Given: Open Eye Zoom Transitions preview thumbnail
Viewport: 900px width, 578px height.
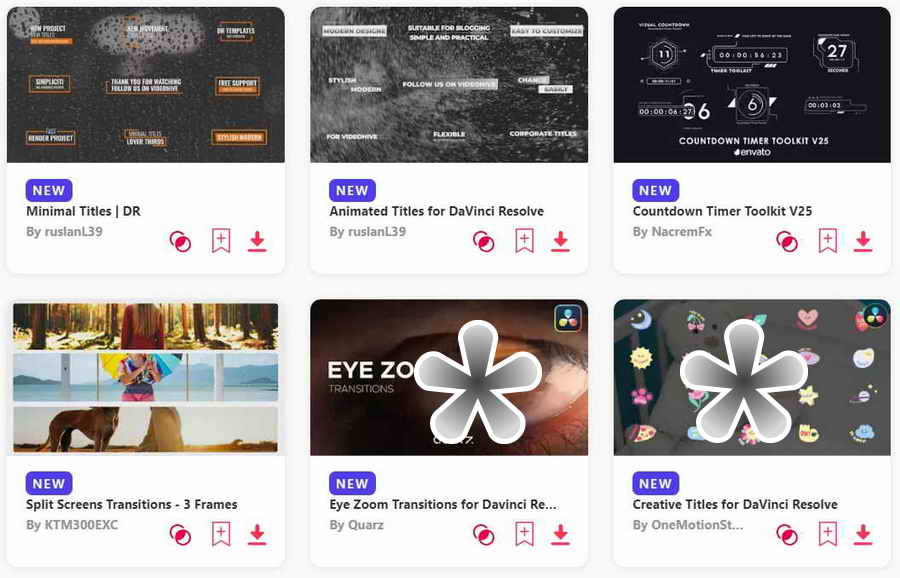Looking at the screenshot, I should pyautogui.click(x=449, y=377).
